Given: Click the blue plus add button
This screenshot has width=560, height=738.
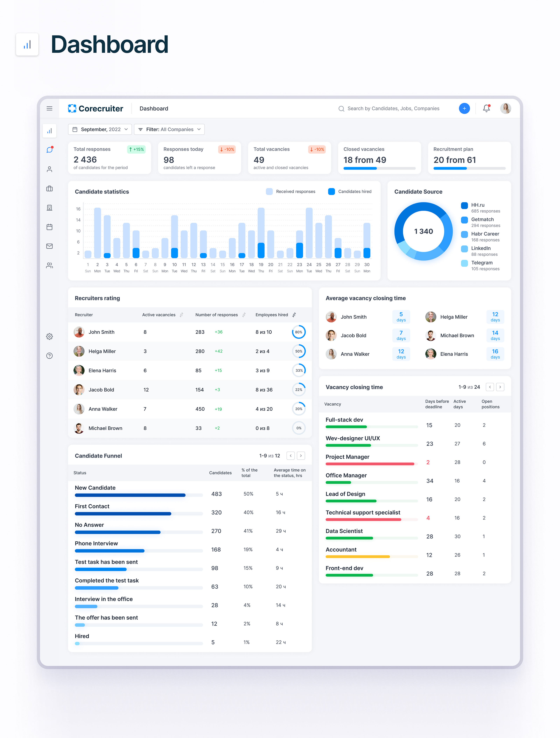Looking at the screenshot, I should point(464,109).
